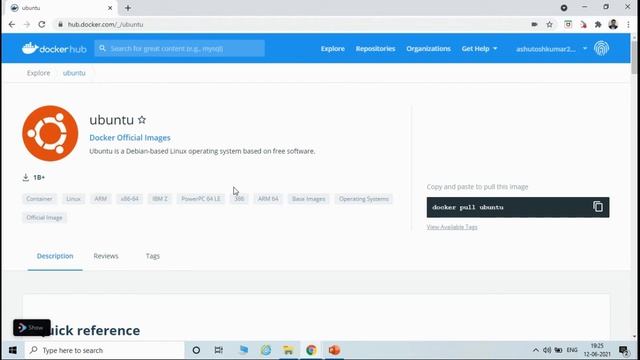Click the Docker Hub whale logo
Screen dimensions: 640x360
pos(54,49)
